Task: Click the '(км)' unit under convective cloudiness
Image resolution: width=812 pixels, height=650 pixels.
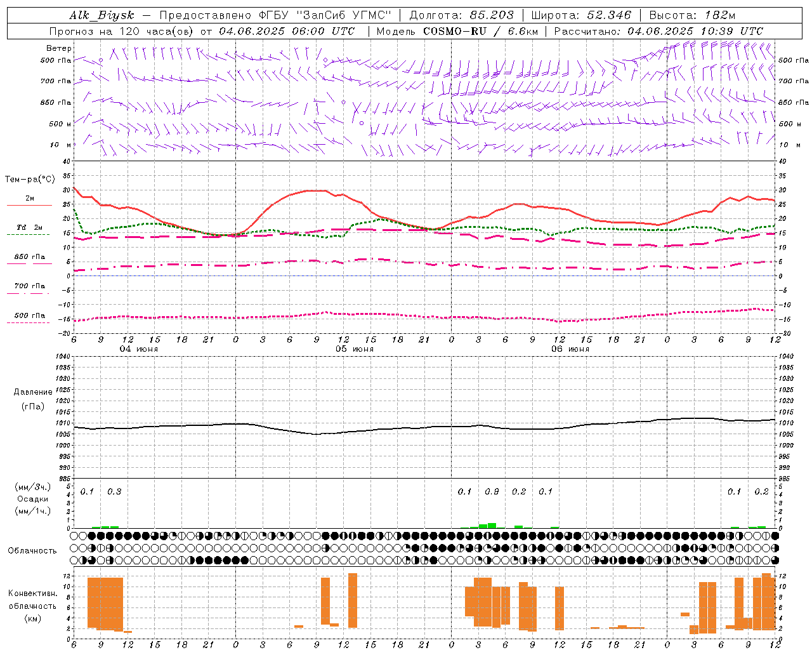Action: pos(33,618)
